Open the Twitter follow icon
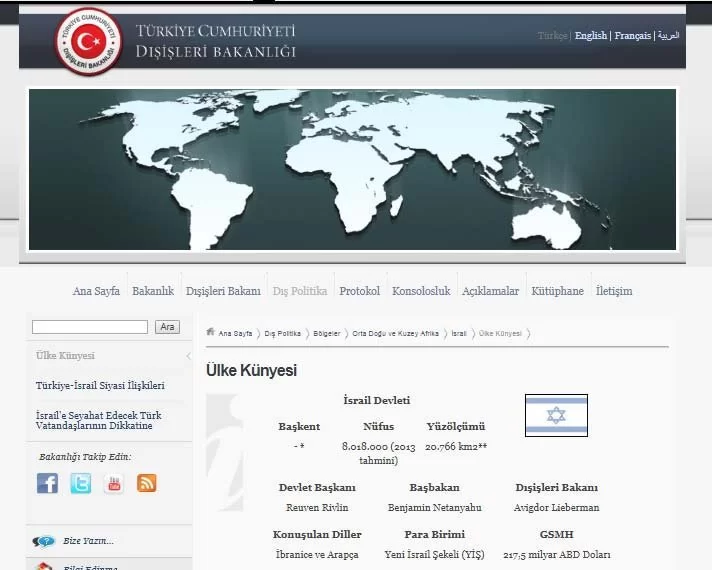The height and width of the screenshot is (570, 712). (81, 483)
